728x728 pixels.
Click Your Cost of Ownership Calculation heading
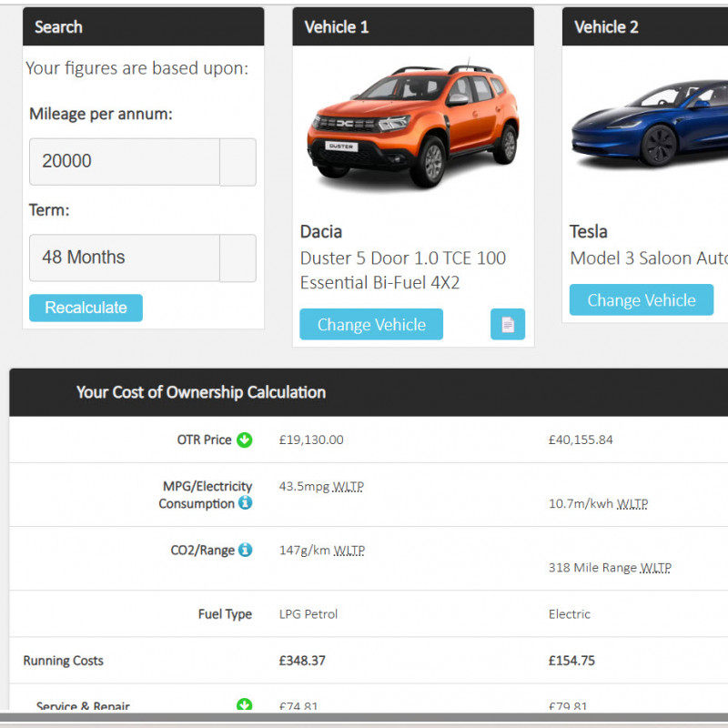click(201, 392)
